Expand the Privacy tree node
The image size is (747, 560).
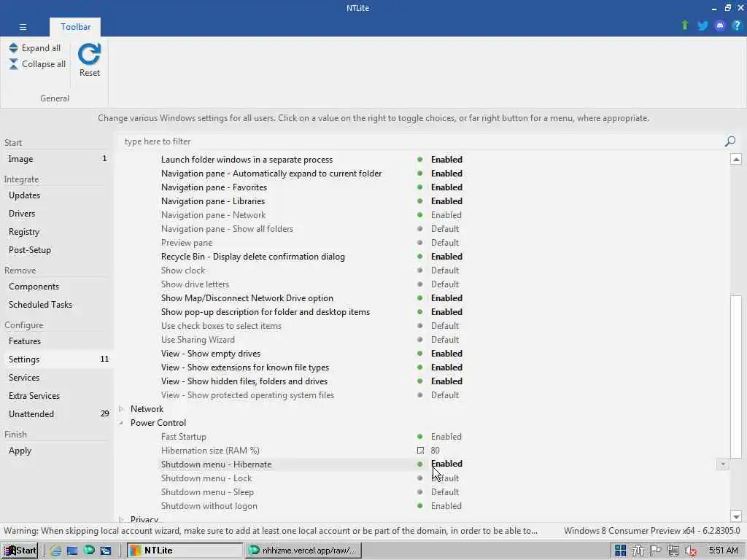[121, 519]
